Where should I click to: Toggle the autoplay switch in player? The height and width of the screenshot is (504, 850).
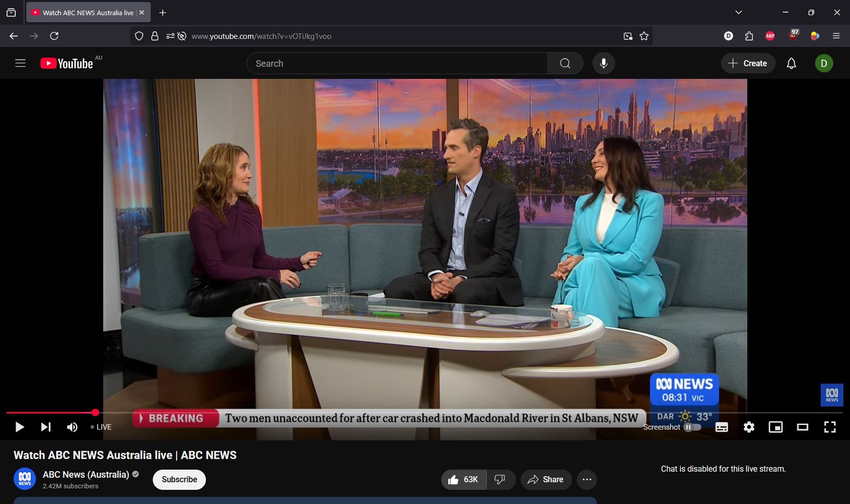(692, 427)
